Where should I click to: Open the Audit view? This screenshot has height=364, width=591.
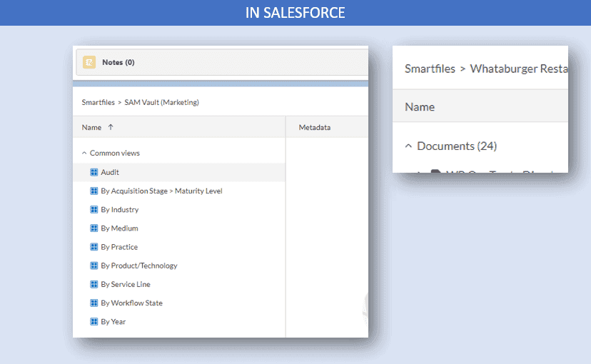point(110,172)
